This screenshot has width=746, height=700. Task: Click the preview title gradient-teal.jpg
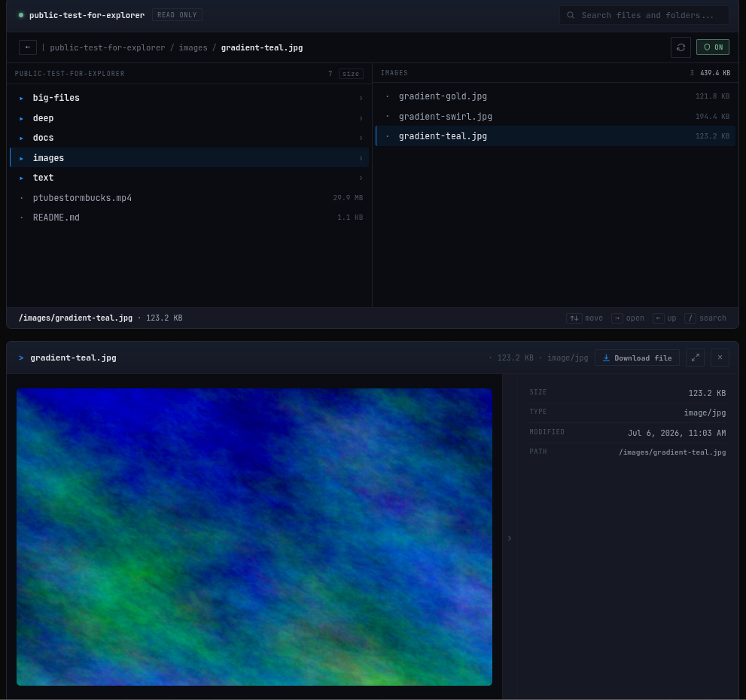73,358
